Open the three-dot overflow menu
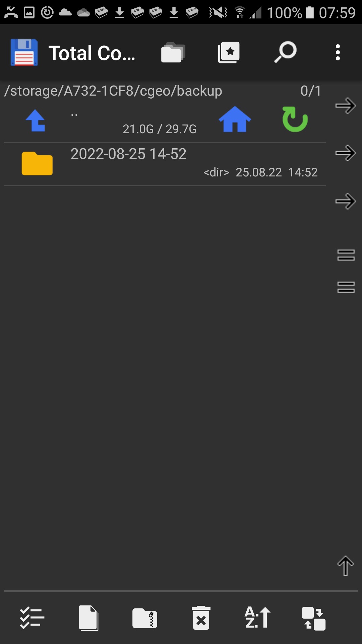 pyautogui.click(x=338, y=53)
